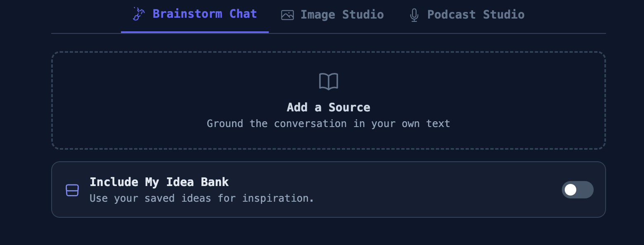Screen dimensions: 644x245
Task: Click the "Include My Idea Bank" label
Action: coord(159,182)
